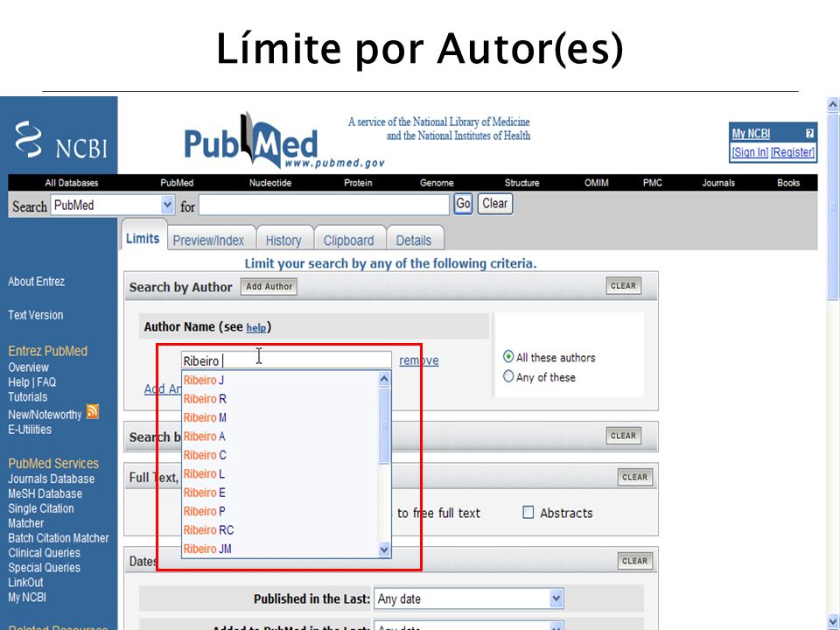Switch to the Details tab
The width and height of the screenshot is (840, 630).
pos(414,241)
